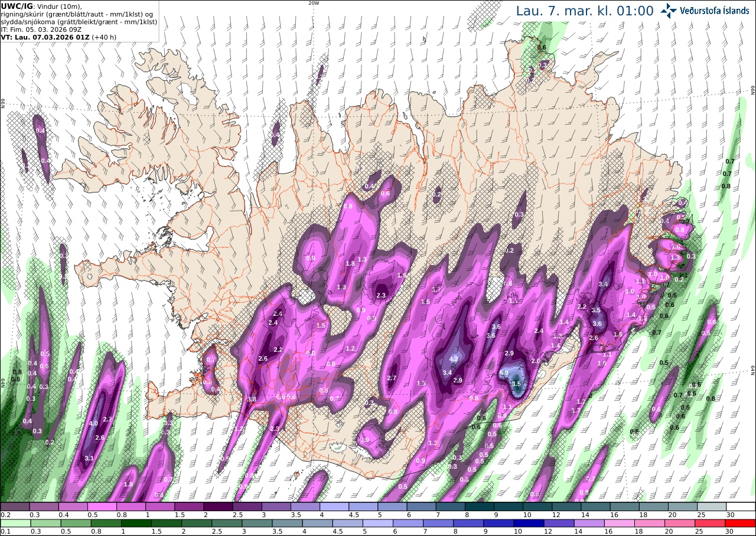Click the "(+40 h)" forecast offset text
The width and height of the screenshot is (756, 536).
click(103, 36)
